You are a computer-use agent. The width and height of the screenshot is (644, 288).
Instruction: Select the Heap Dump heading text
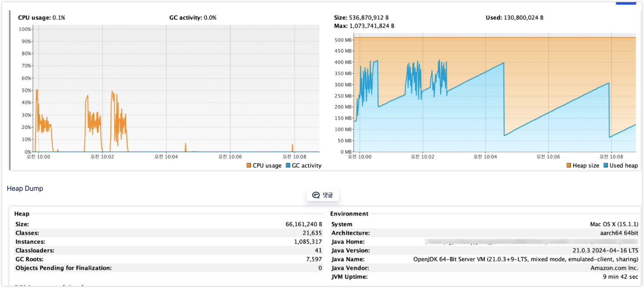25,188
